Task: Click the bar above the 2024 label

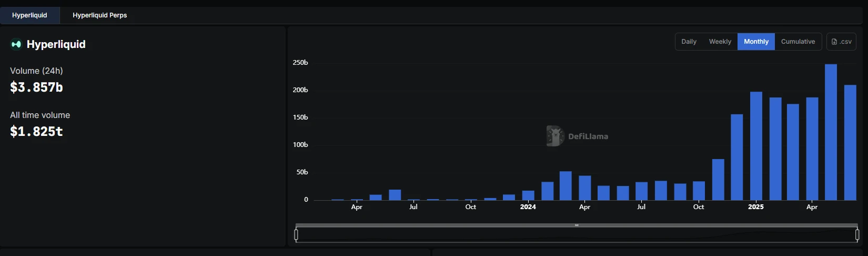Action: click(x=528, y=195)
